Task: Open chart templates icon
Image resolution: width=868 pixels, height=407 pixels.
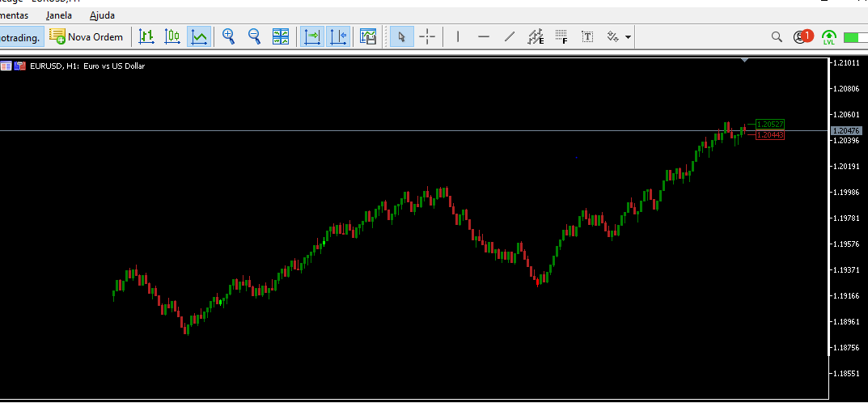Action: pos(368,37)
